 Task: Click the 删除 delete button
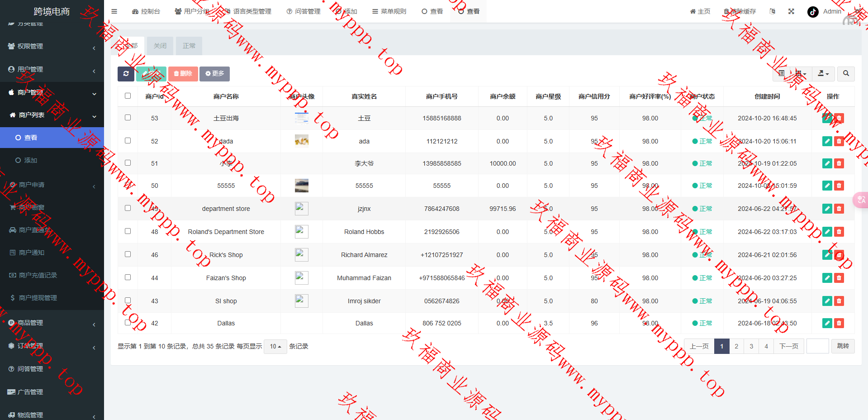(x=183, y=74)
